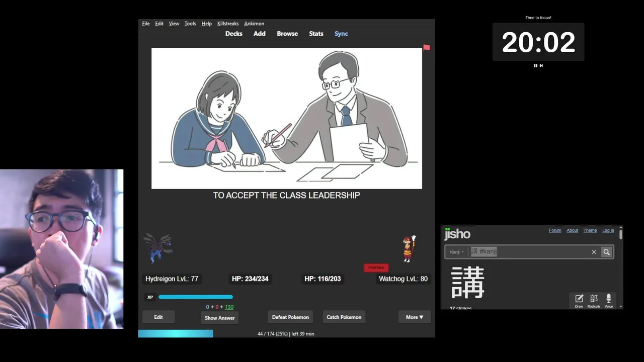Go to the Decks screen
This screenshot has height=362, width=644.
(x=233, y=34)
